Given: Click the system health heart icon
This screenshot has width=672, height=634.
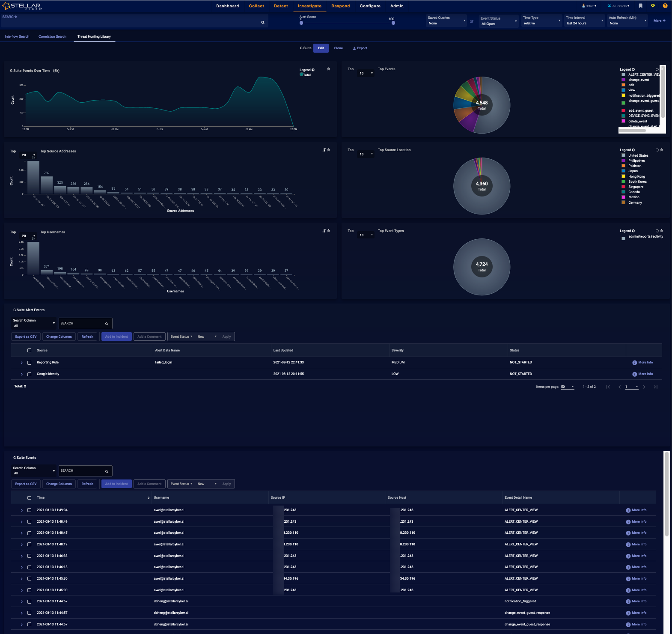Looking at the screenshot, I should 653,6.
